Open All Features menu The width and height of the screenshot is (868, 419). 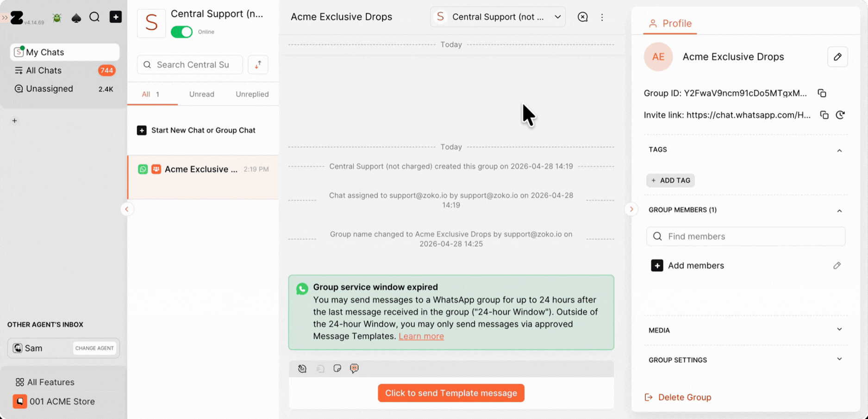point(45,382)
